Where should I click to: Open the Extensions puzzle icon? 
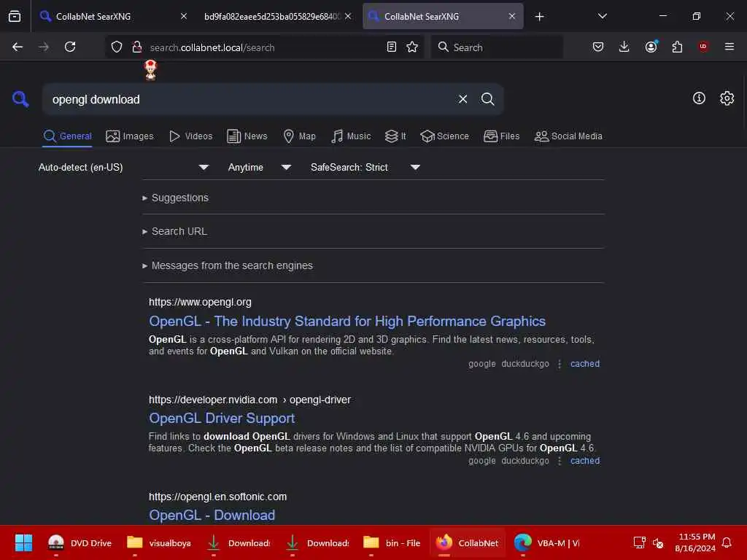[677, 47]
